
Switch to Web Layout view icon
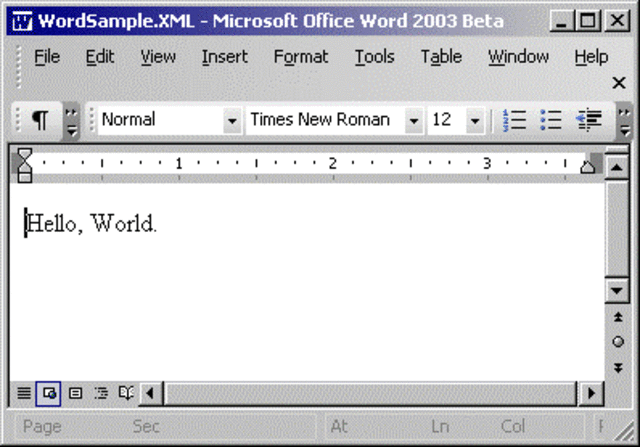click(49, 393)
